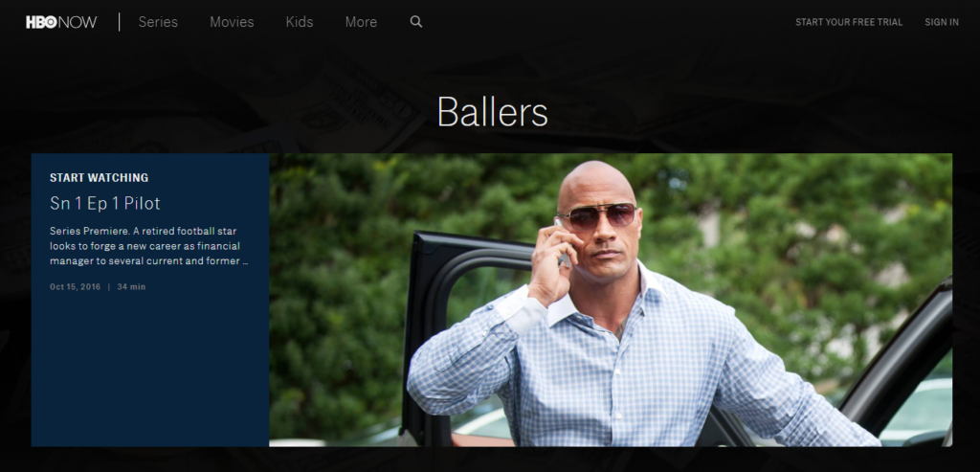The image size is (980, 472).
Task: Play the hero image of man on phone
Action: coord(611,300)
